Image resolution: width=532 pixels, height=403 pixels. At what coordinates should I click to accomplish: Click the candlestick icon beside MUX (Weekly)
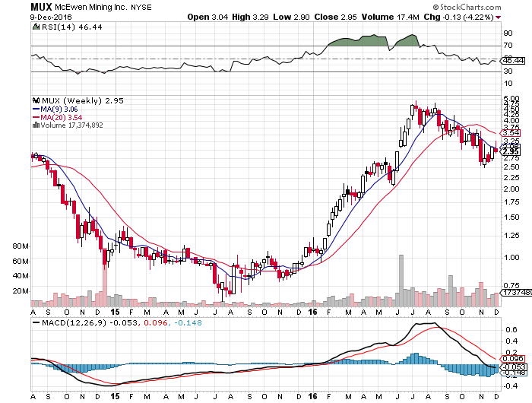[36, 100]
